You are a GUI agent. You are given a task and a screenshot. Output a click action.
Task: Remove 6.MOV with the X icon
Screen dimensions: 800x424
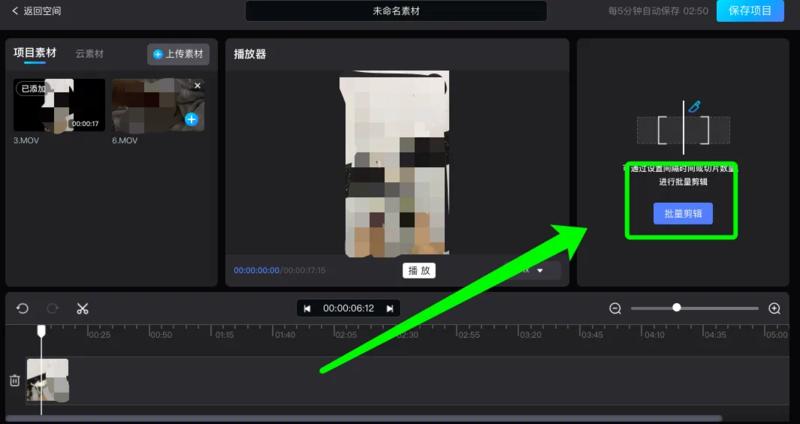[197, 86]
